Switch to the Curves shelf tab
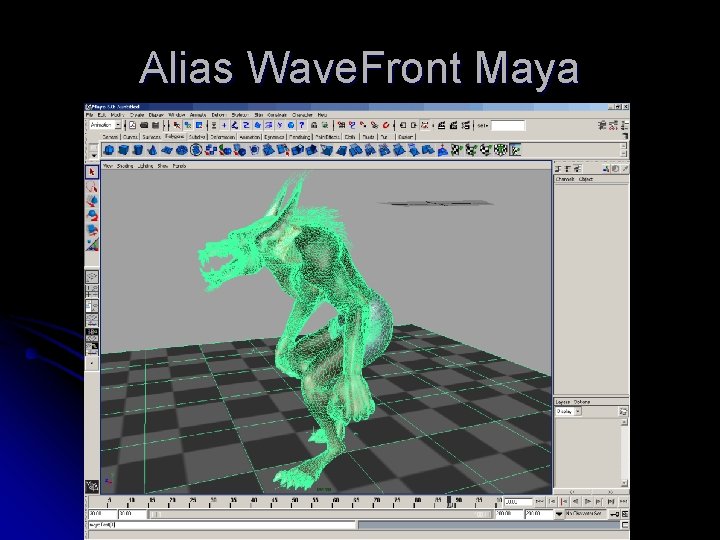This screenshot has height=540, width=720. (x=130, y=137)
